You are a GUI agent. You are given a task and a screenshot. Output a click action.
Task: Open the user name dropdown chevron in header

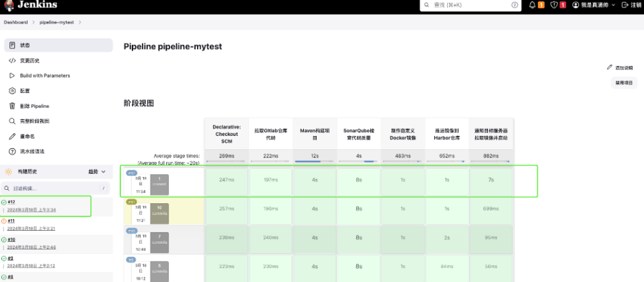[x=613, y=5]
